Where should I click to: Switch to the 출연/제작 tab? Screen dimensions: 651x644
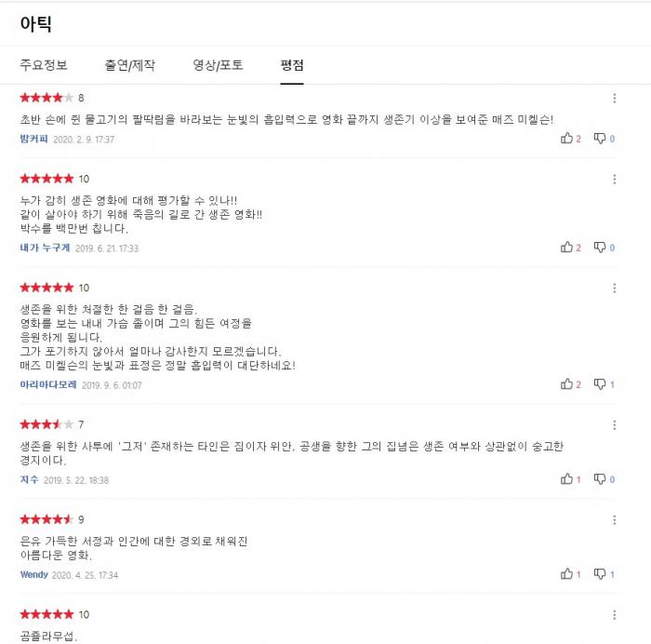(130, 65)
